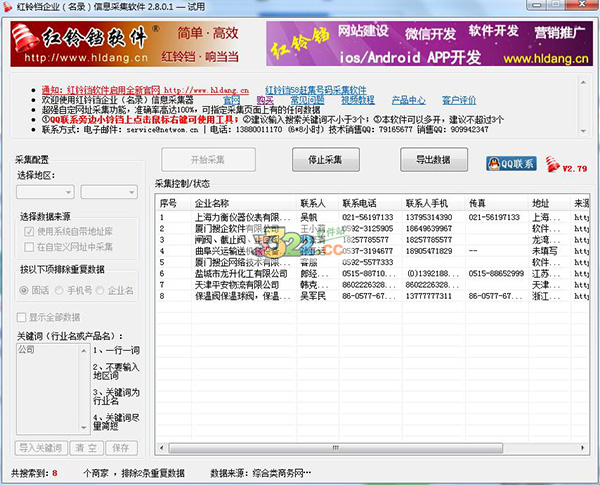This screenshot has width=600, height=485.
Task: Open the purple 网站建设 advertisement banner
Action: [429, 44]
